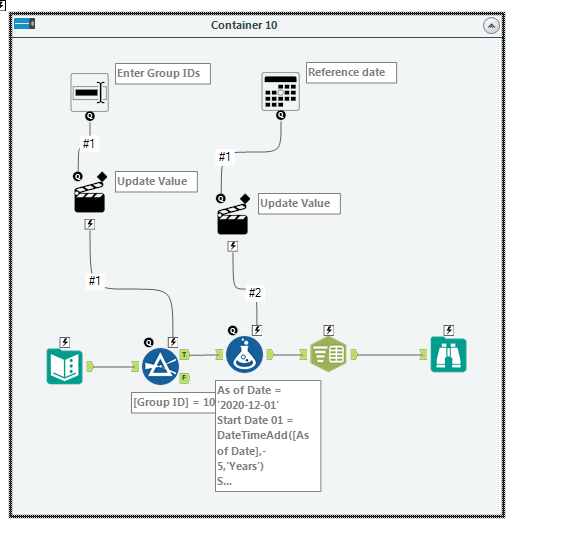Click the Filter tool's F output anchor
The width and height of the screenshot is (572, 554).
[x=185, y=378]
